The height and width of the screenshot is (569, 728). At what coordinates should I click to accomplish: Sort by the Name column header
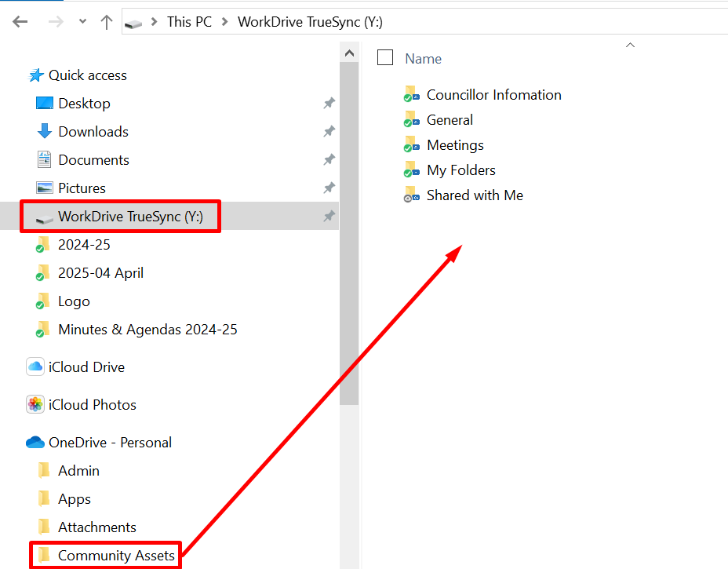pos(423,59)
